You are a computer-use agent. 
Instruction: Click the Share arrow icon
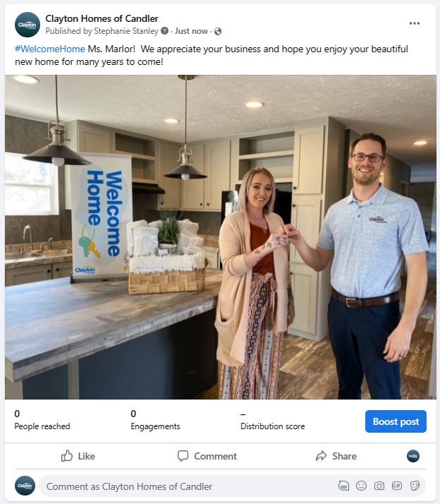pos(321,456)
